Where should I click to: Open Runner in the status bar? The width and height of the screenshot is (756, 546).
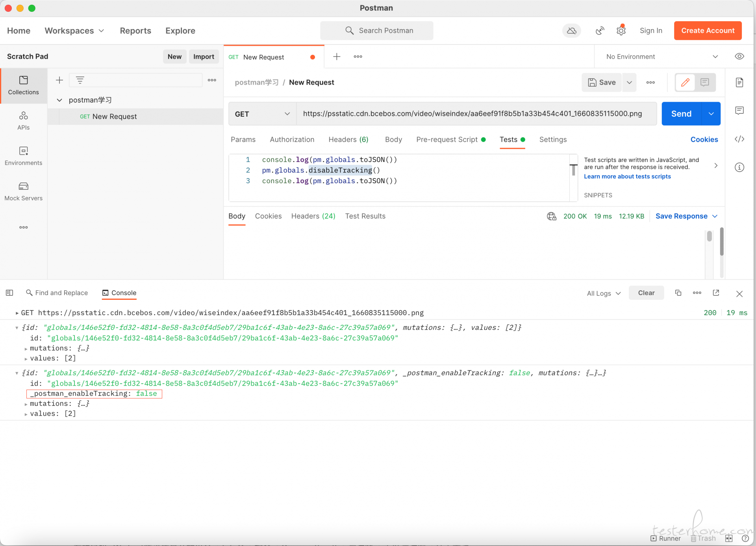coord(665,539)
